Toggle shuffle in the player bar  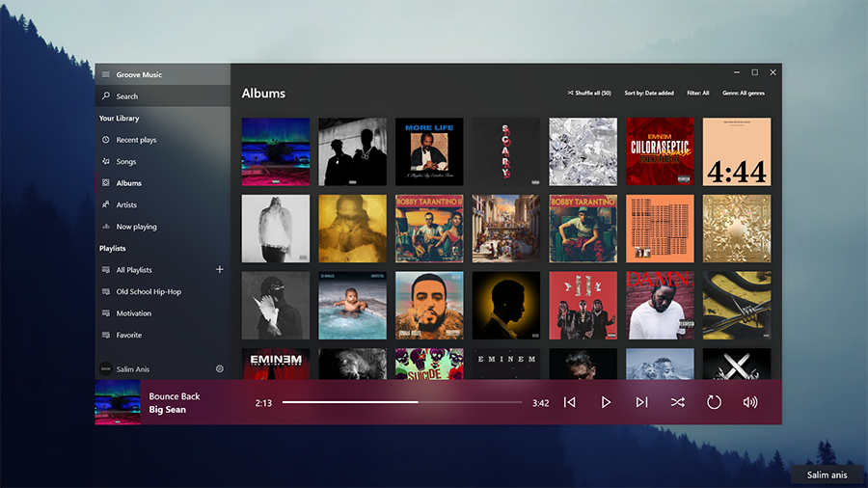pyautogui.click(x=678, y=402)
